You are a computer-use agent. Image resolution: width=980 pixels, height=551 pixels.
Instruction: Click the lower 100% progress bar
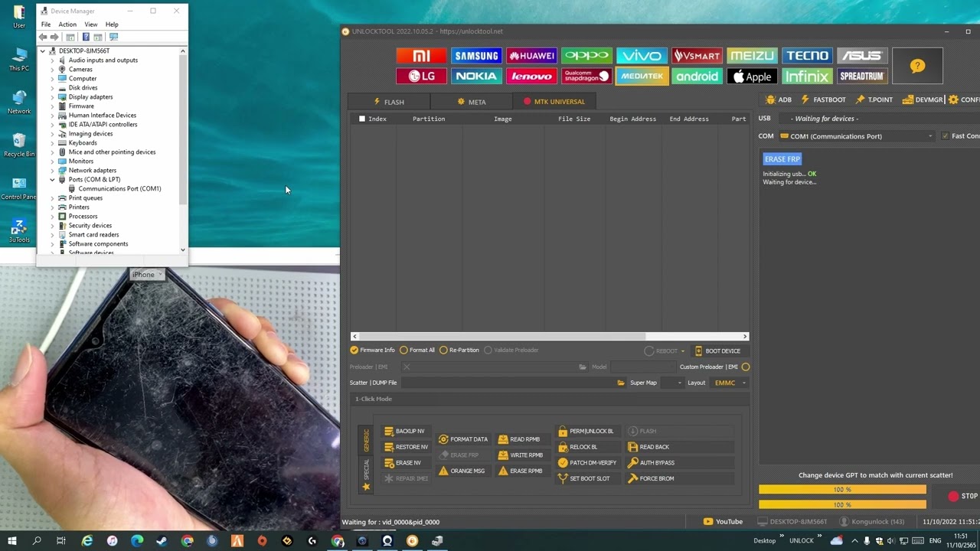pyautogui.click(x=842, y=505)
